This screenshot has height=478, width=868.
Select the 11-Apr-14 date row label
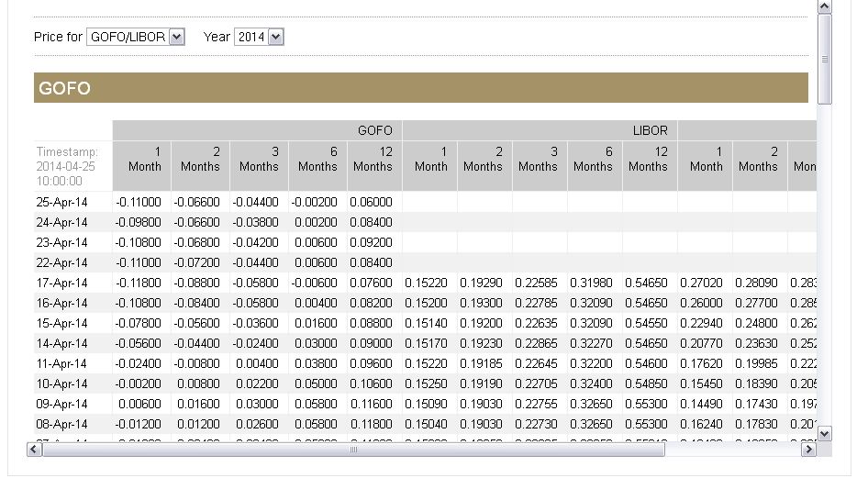coord(61,363)
